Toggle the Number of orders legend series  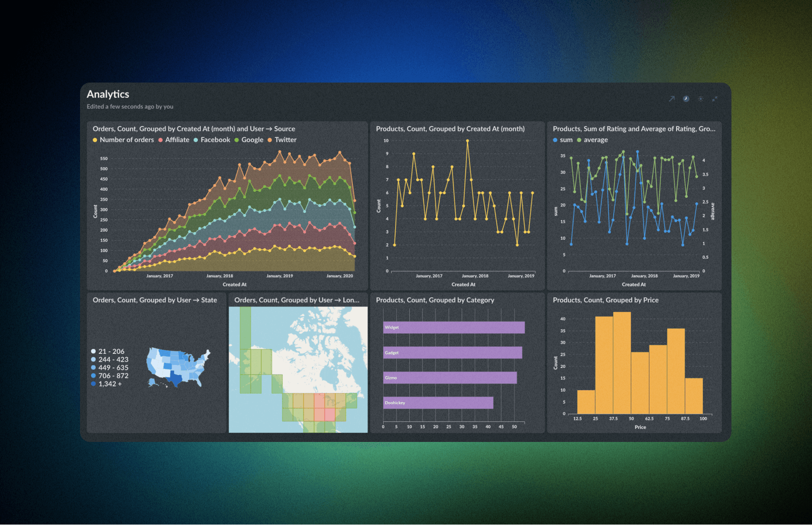(x=123, y=140)
